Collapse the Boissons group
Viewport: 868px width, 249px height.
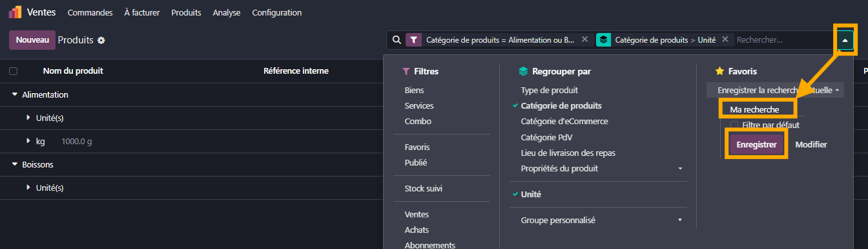pos(32,164)
